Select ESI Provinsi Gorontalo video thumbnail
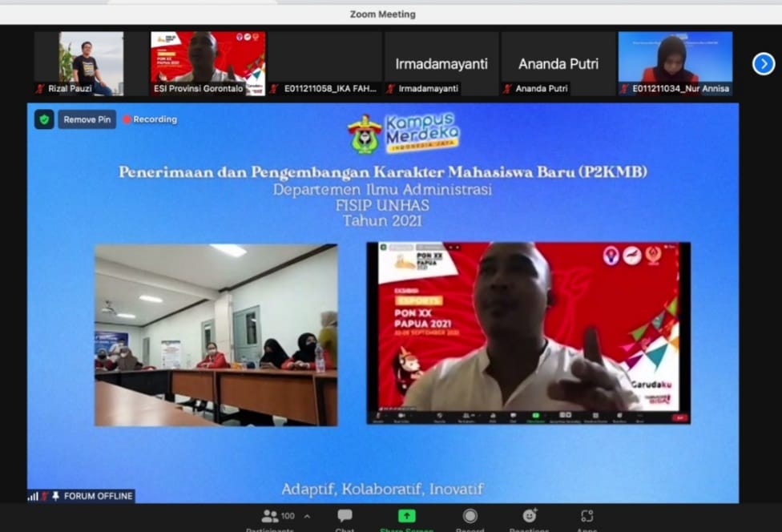The height and width of the screenshot is (532, 782). [x=208, y=63]
